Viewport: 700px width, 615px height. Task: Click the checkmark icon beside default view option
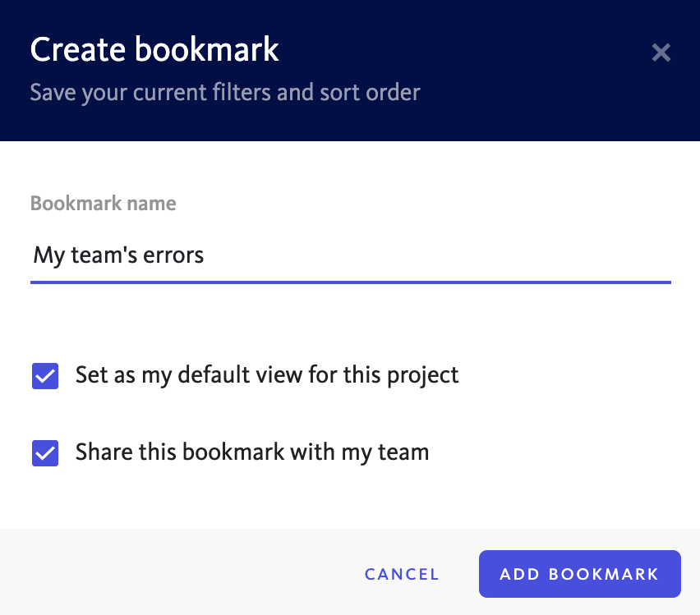[x=45, y=376]
